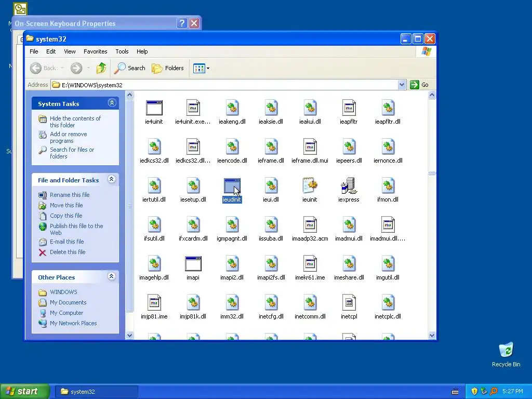Open the Tools menu
Screen dimensions: 532x399
click(x=122, y=51)
